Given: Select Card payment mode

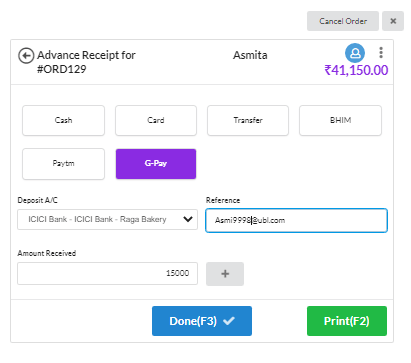Looking at the screenshot, I should (156, 120).
